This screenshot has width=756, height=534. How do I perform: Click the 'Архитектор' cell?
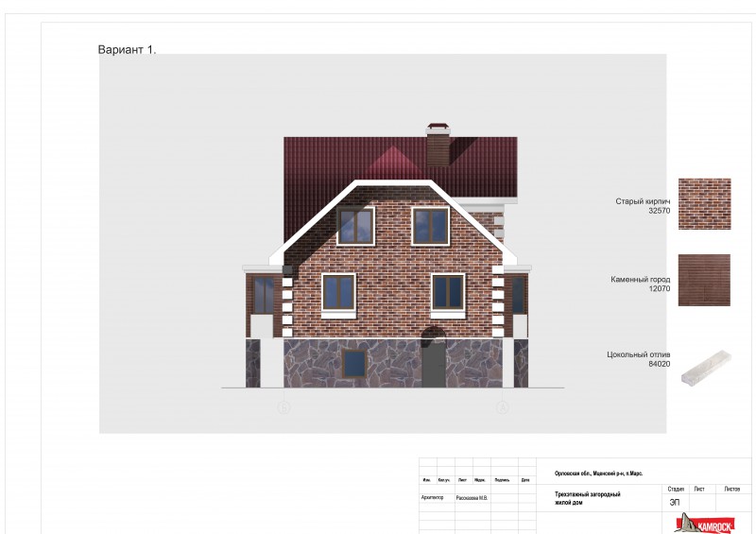pyautogui.click(x=432, y=497)
